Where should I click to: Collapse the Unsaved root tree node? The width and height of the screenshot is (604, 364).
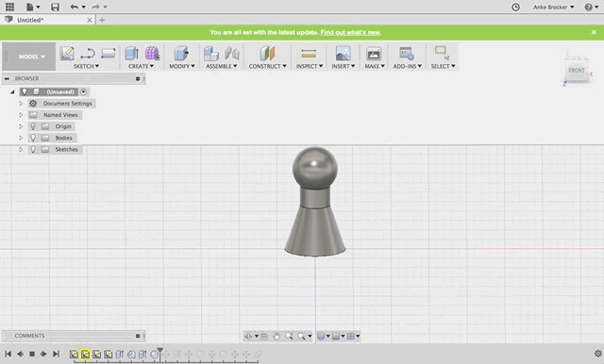12,92
